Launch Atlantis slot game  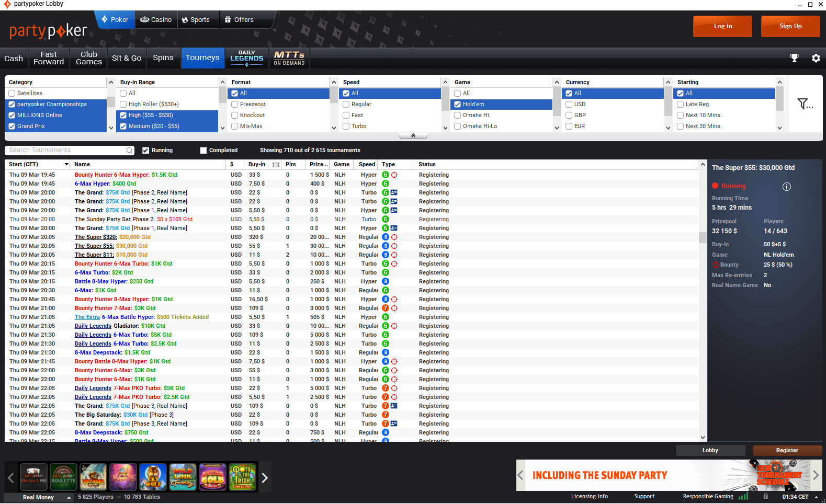(x=123, y=477)
